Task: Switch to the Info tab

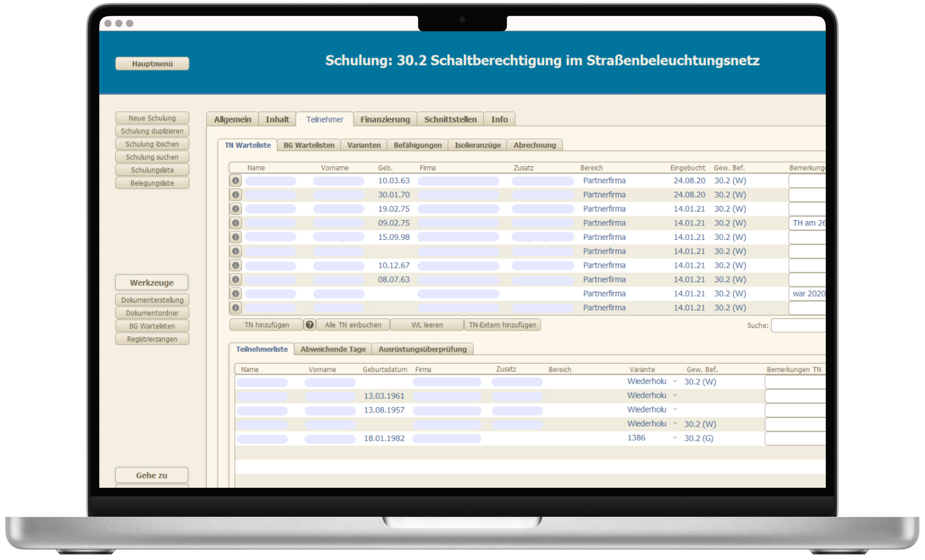Action: [499, 119]
